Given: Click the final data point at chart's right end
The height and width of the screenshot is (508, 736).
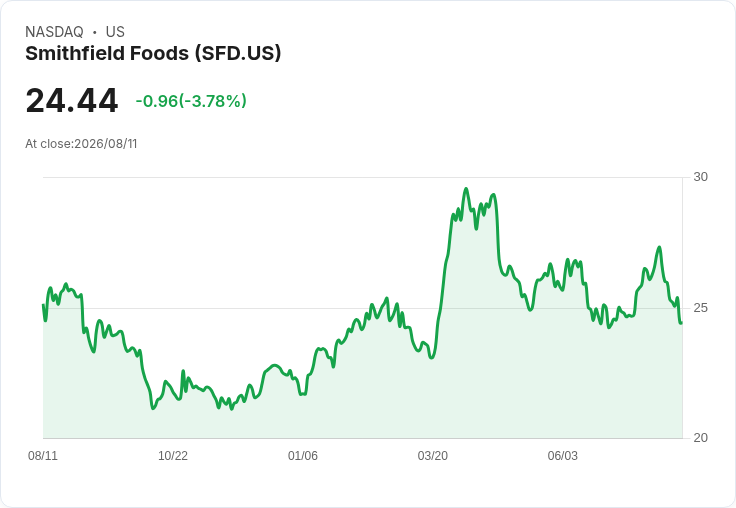Looking at the screenshot, I should tap(681, 323).
